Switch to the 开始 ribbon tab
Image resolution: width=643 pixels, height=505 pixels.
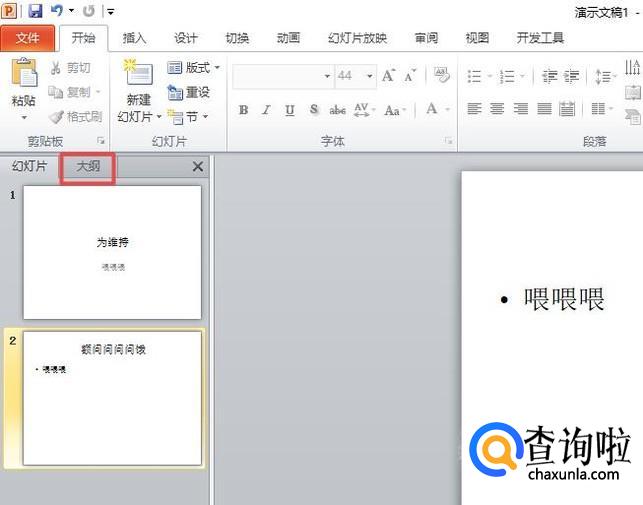coord(83,38)
